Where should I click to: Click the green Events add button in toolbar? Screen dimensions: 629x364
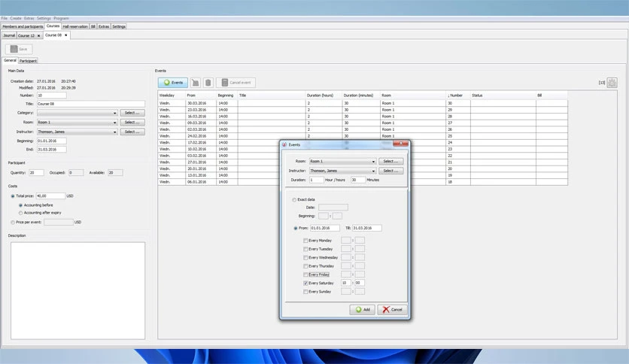pos(173,83)
